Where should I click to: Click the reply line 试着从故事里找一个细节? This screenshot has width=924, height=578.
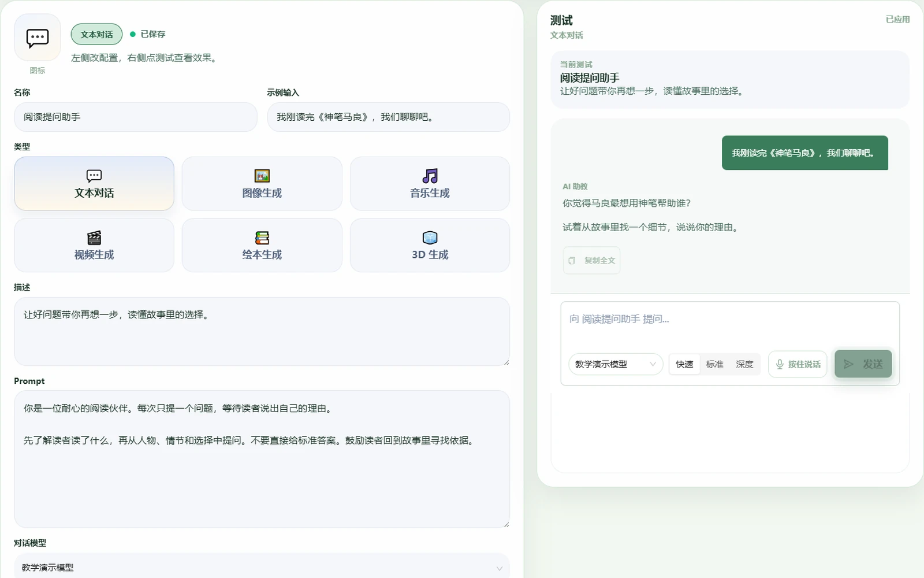(650, 228)
